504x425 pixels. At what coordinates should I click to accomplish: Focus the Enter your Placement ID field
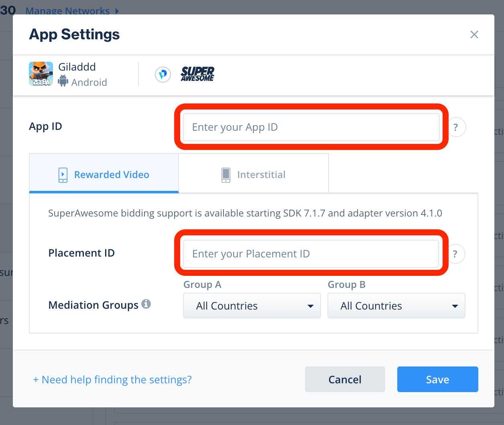311,254
